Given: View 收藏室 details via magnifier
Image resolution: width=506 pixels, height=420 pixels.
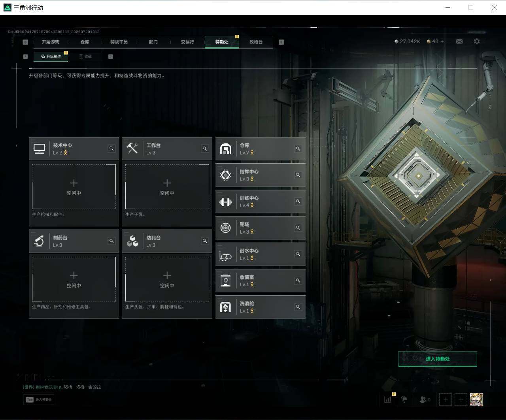Looking at the screenshot, I should (x=298, y=281).
